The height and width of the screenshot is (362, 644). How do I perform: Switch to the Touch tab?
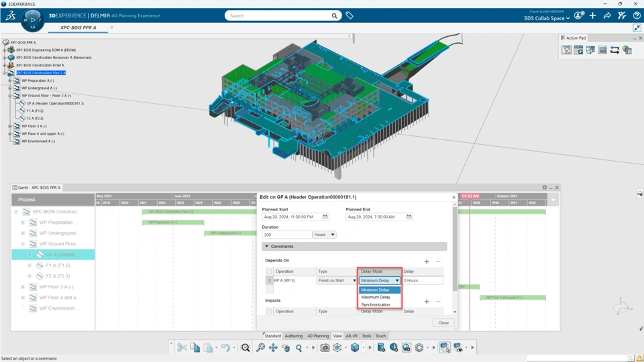tap(381, 336)
